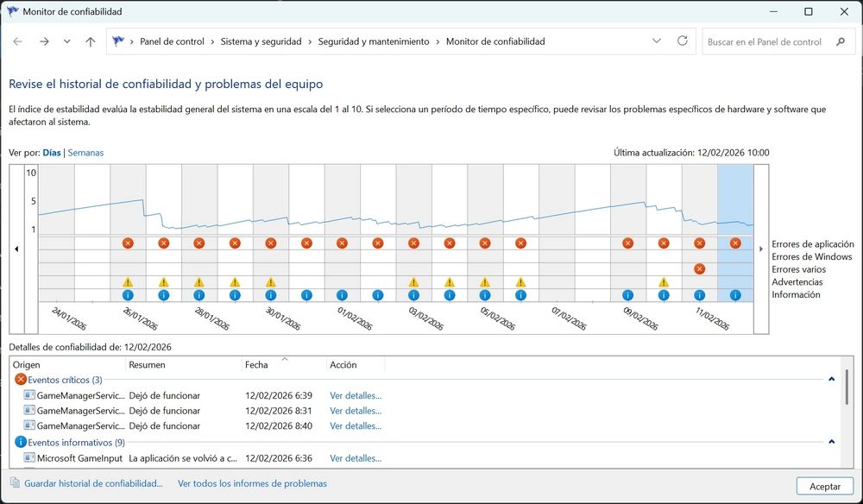Image resolution: width=863 pixels, height=504 pixels.
Task: Click the 'Aceptar' button
Action: pos(825,486)
